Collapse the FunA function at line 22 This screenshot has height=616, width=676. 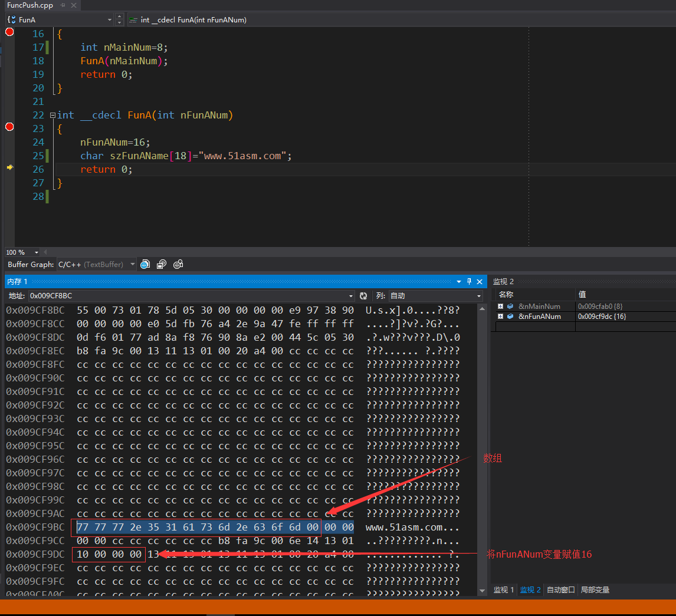pyautogui.click(x=52, y=116)
